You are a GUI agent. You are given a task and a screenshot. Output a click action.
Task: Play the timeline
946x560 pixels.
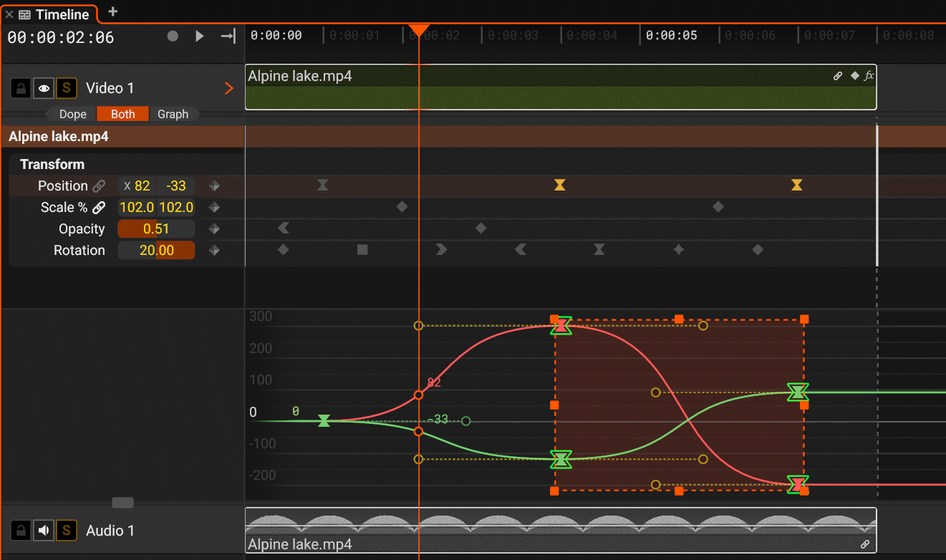coord(200,36)
